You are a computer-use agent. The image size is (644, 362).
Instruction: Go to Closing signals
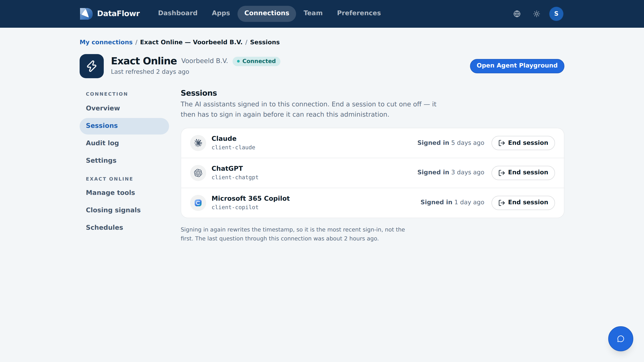pyautogui.click(x=124, y=210)
